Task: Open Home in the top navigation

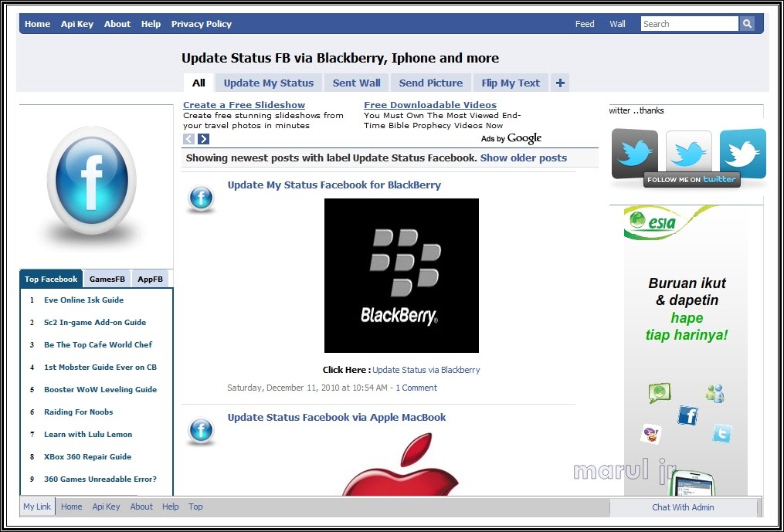Action: click(38, 23)
